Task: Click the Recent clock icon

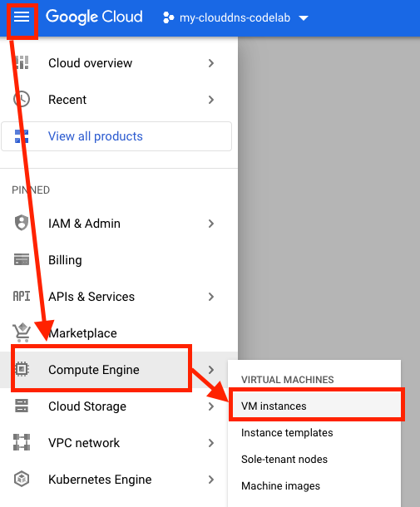Action: (x=22, y=99)
